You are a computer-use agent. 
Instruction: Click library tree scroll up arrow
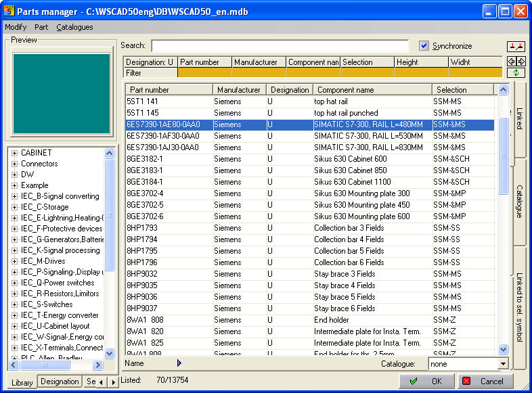(x=109, y=153)
